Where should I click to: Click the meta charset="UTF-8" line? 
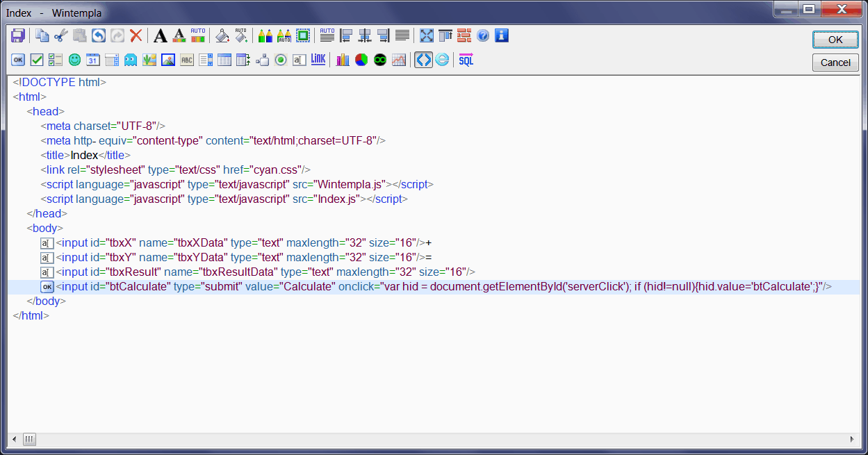pyautogui.click(x=103, y=126)
